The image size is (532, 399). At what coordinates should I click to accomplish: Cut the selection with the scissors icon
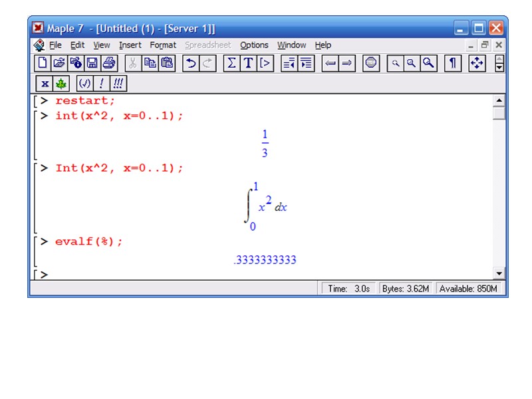coord(133,63)
